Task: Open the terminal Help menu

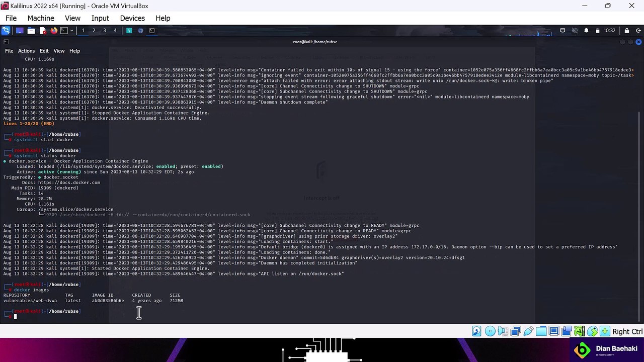Action: click(x=74, y=51)
